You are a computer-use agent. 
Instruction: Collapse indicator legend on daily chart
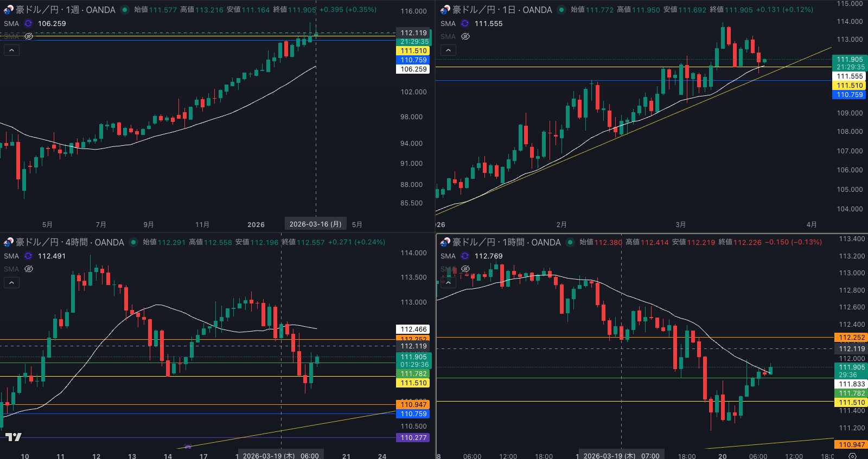[x=448, y=50]
